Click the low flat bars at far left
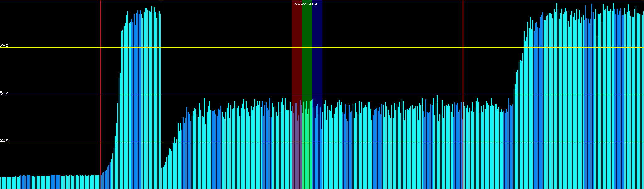The image size is (644, 189). [47, 182]
